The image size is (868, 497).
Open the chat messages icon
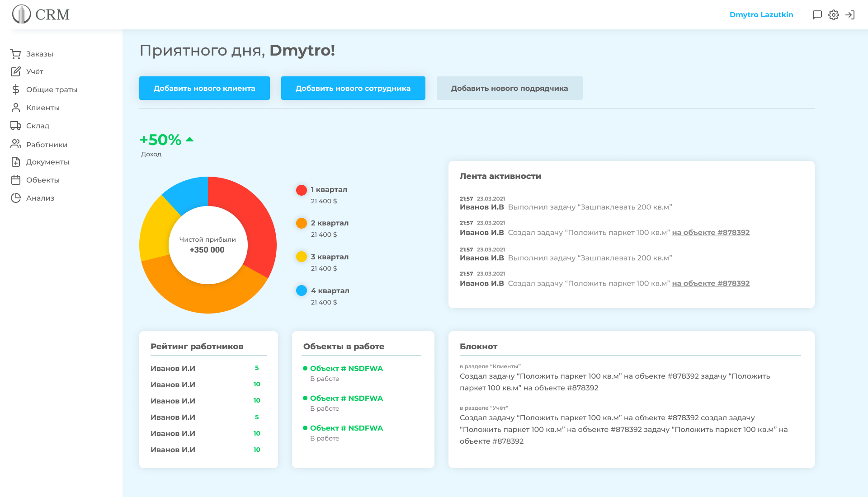click(x=817, y=15)
